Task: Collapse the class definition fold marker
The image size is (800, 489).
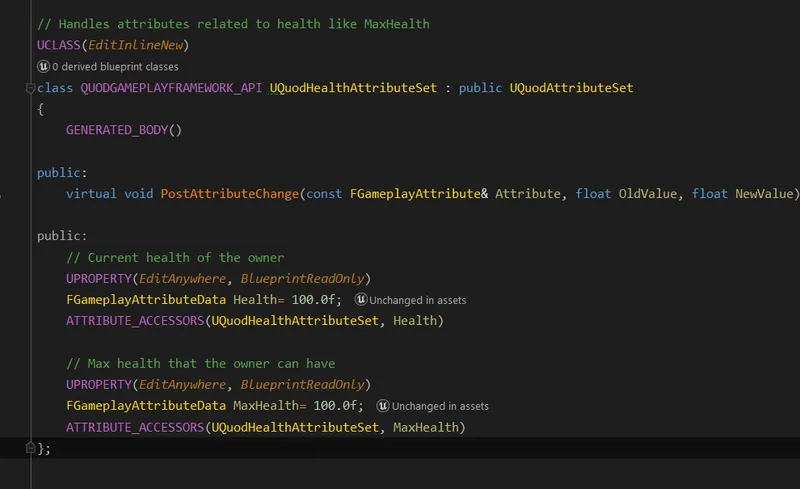Action: click(30, 88)
